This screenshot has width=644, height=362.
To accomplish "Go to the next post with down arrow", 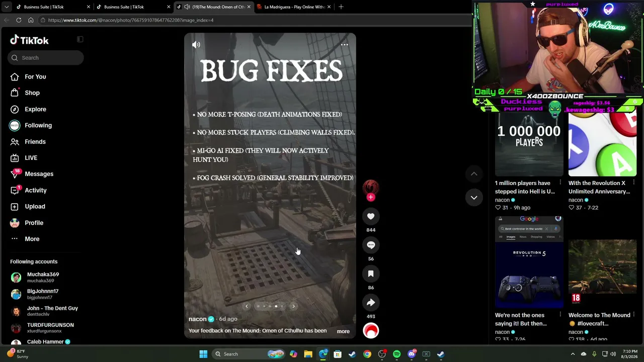I will [x=474, y=198].
